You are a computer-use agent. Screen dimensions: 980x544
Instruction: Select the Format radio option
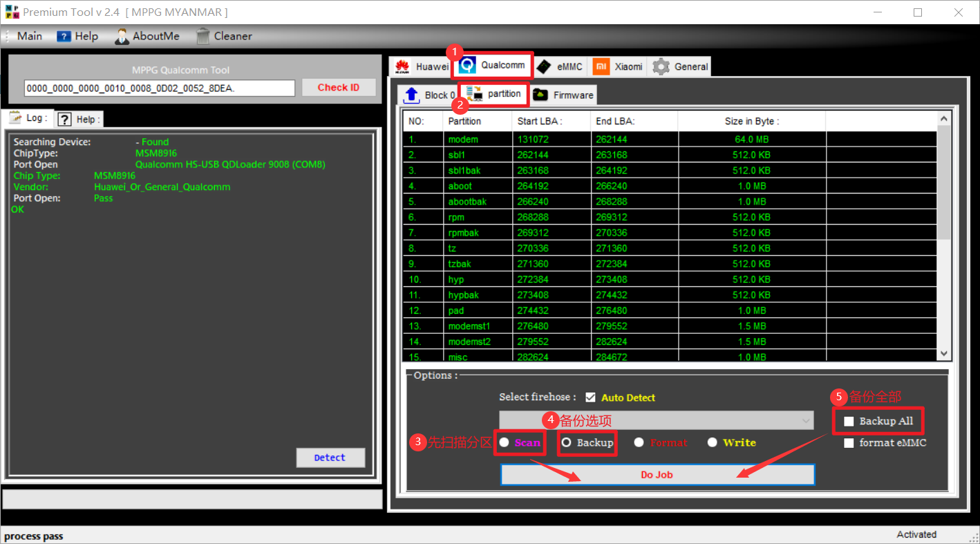point(639,442)
